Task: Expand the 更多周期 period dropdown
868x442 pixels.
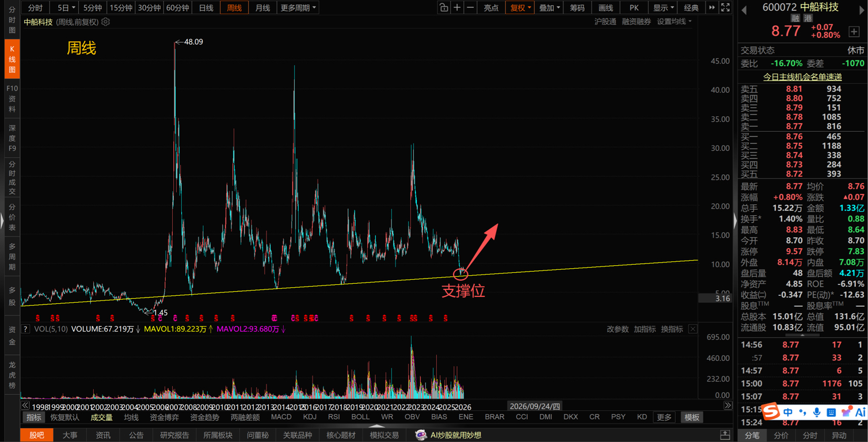Action: (x=298, y=7)
